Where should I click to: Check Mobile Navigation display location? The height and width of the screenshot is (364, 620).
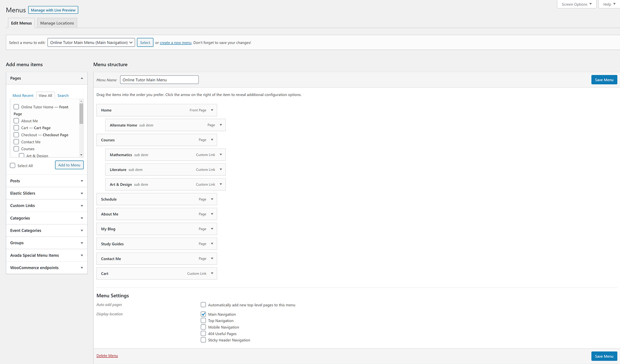point(203,327)
